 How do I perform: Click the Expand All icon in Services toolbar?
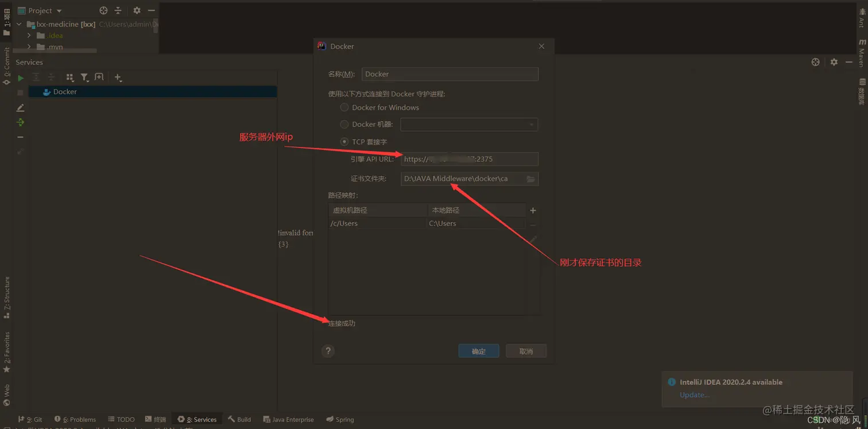pyautogui.click(x=36, y=77)
